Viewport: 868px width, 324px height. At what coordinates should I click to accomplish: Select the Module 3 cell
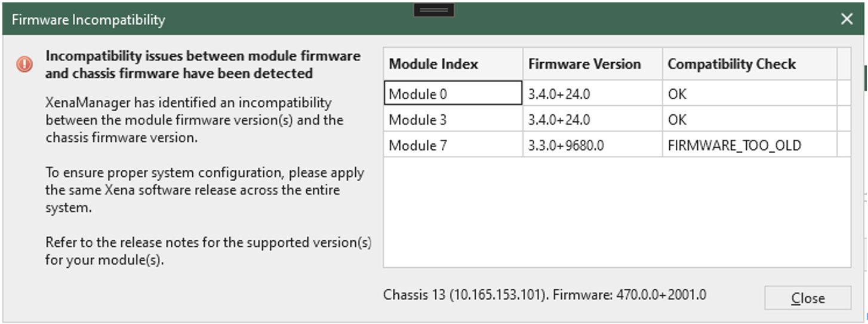coord(453,120)
